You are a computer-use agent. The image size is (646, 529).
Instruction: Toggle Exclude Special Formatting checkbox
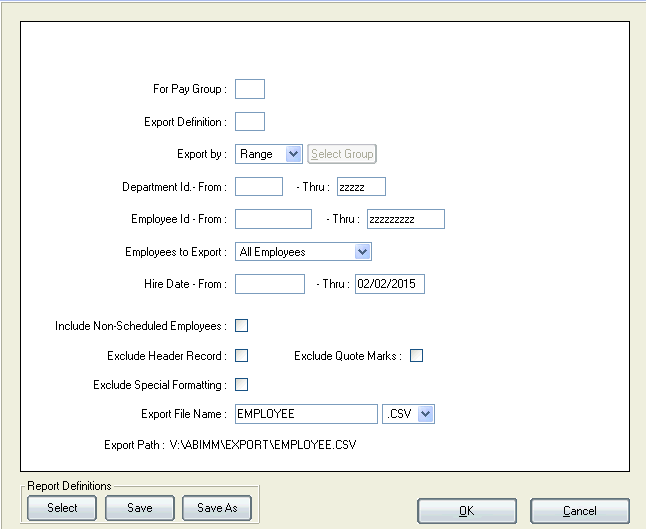point(241,384)
